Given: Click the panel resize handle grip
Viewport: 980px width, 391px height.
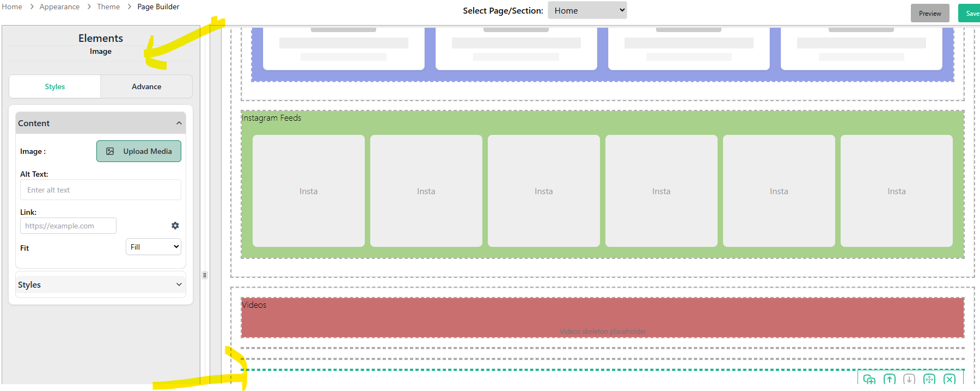Looking at the screenshot, I should [205, 275].
